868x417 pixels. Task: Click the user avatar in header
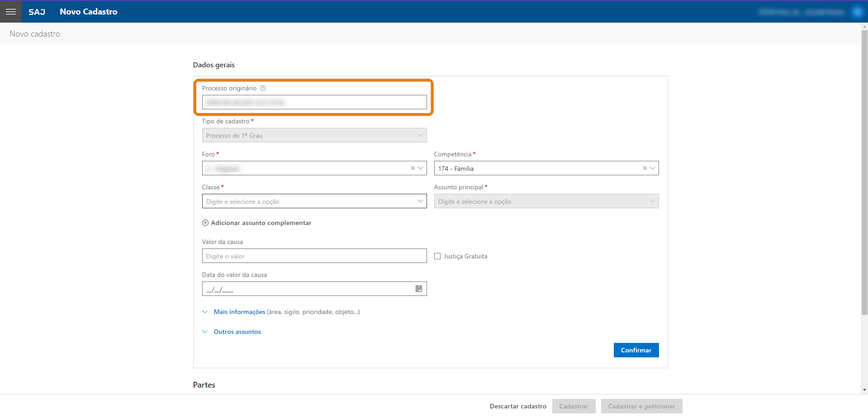coord(857,12)
